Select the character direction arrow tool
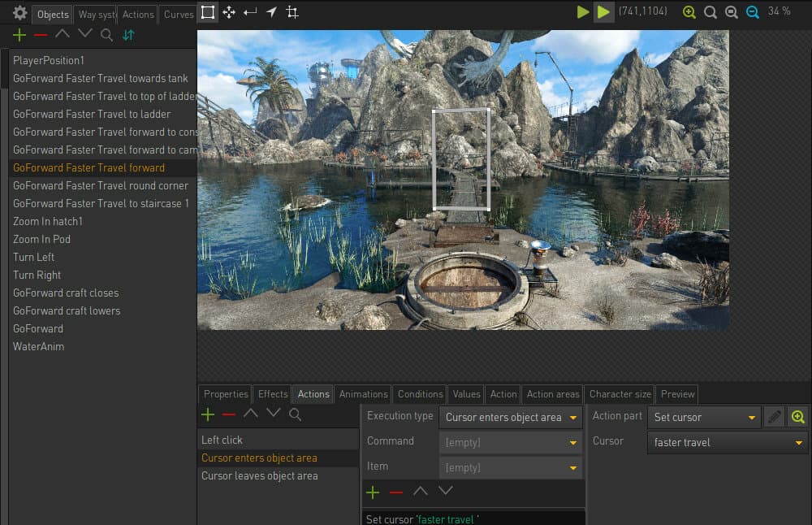Viewport: 812px width, 525px height. pos(271,11)
